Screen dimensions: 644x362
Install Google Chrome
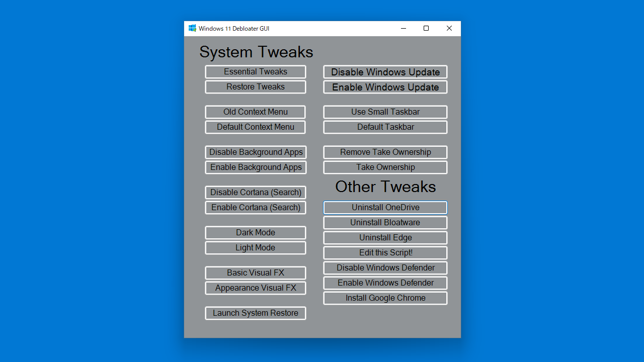(385, 298)
